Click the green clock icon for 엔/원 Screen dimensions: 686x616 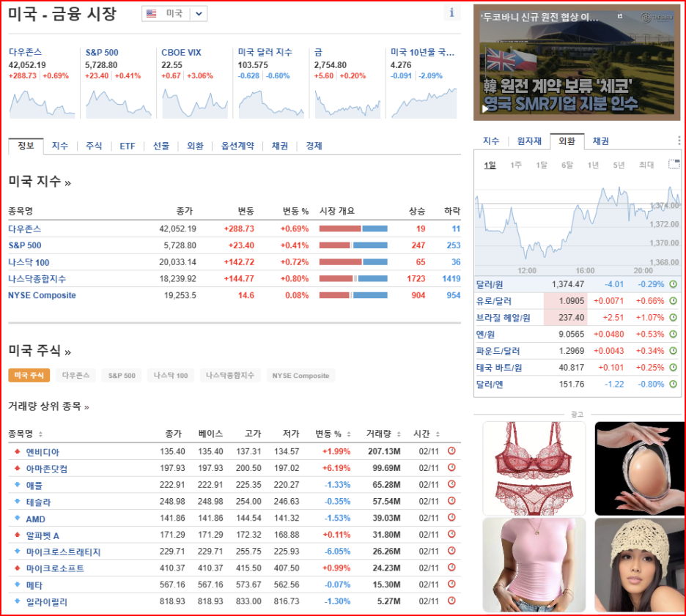[674, 334]
